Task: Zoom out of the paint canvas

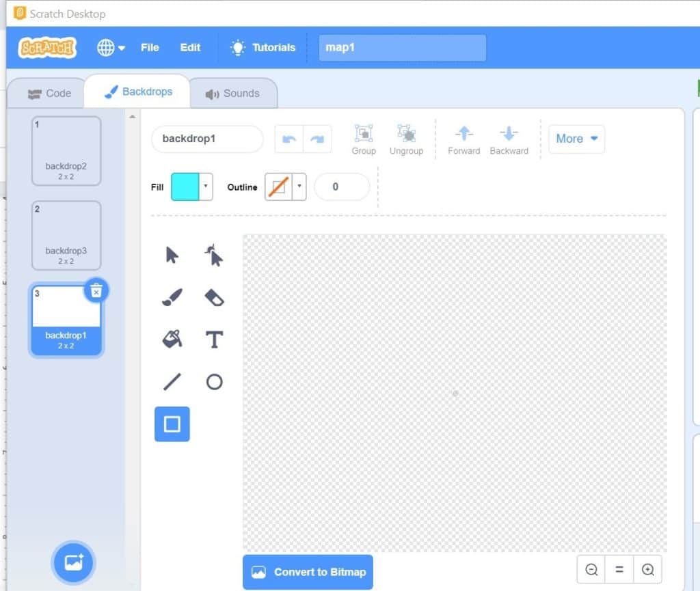Action: (x=591, y=570)
